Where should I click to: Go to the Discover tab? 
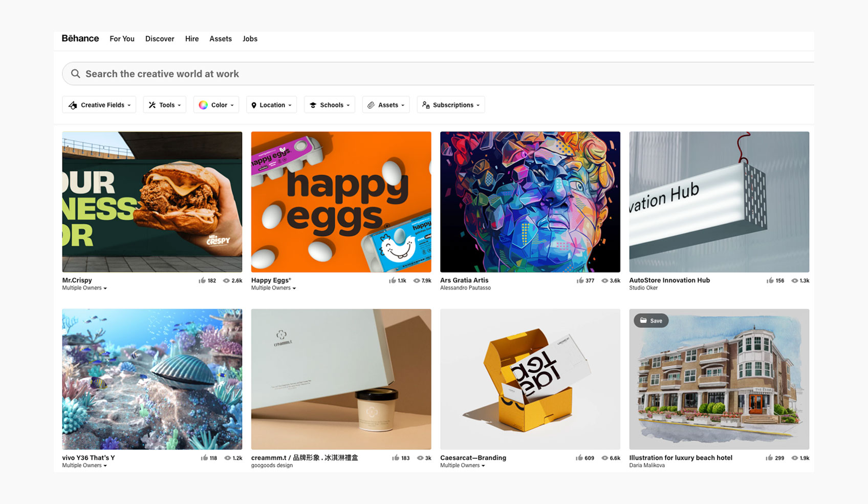[x=160, y=39]
